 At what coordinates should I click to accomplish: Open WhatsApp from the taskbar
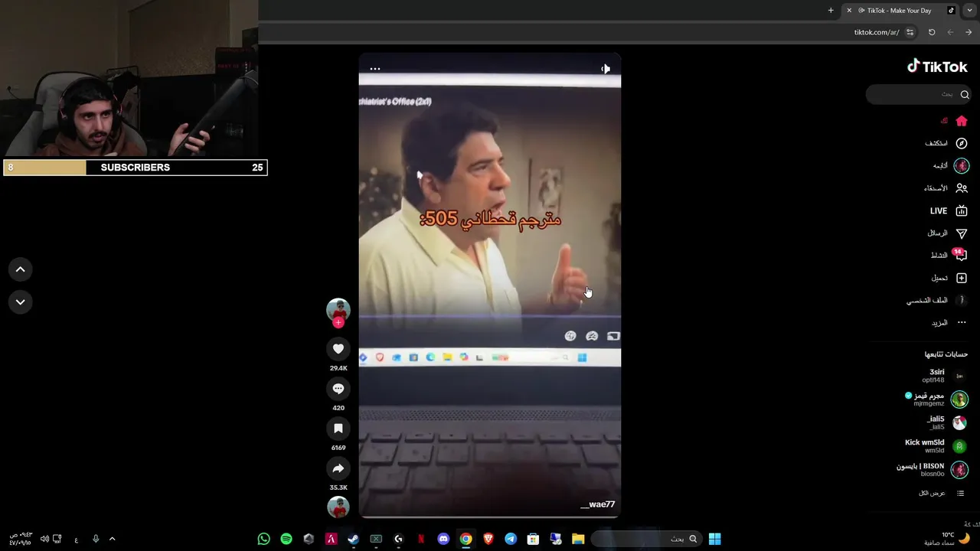(264, 539)
